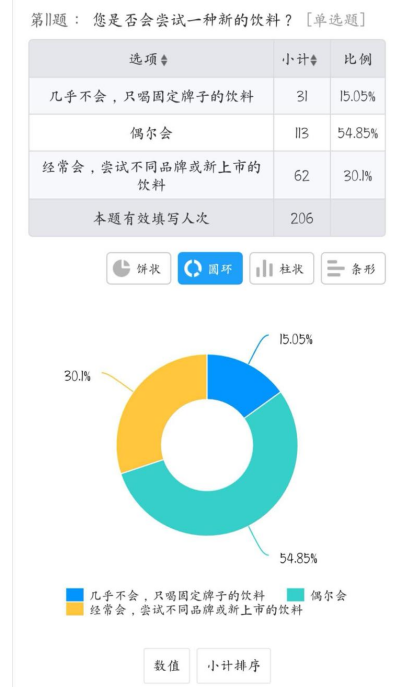Click the horizontal bars icon in 条形 button
This screenshot has height=687, width=411.
coord(336,268)
